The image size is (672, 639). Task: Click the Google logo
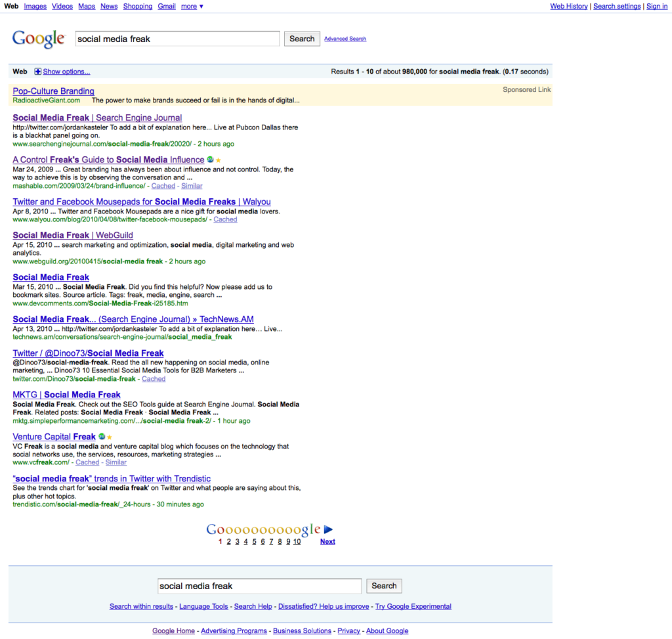39,39
